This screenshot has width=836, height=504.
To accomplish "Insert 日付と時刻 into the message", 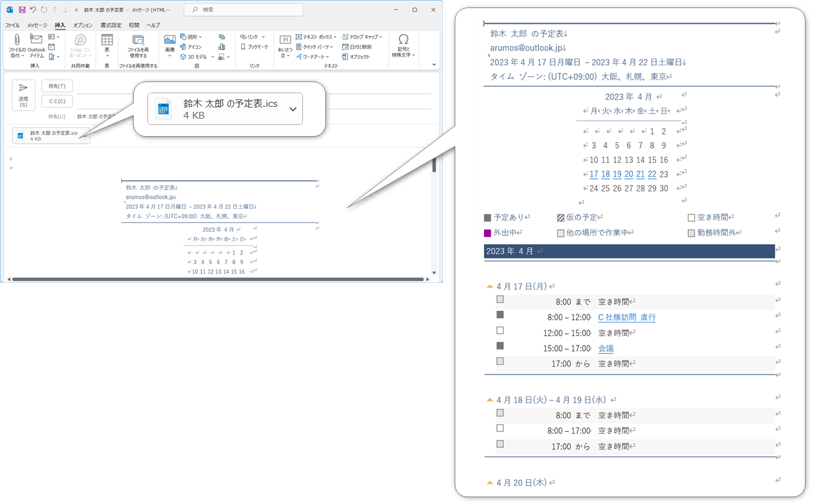I will (356, 47).
